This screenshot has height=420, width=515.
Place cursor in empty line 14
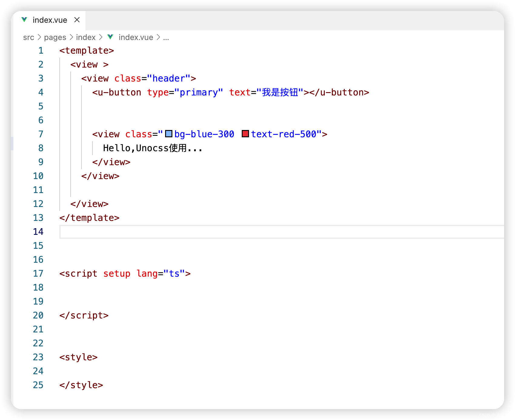282,232
